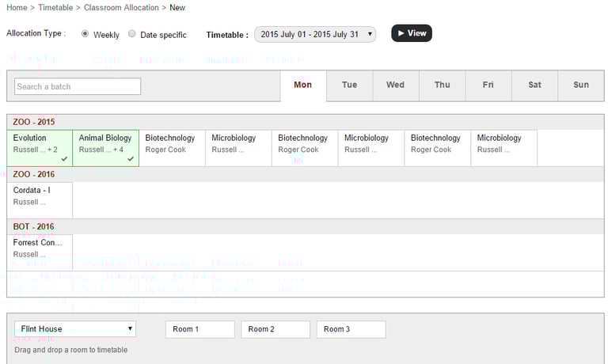Pick the Room 3 box

tap(351, 329)
